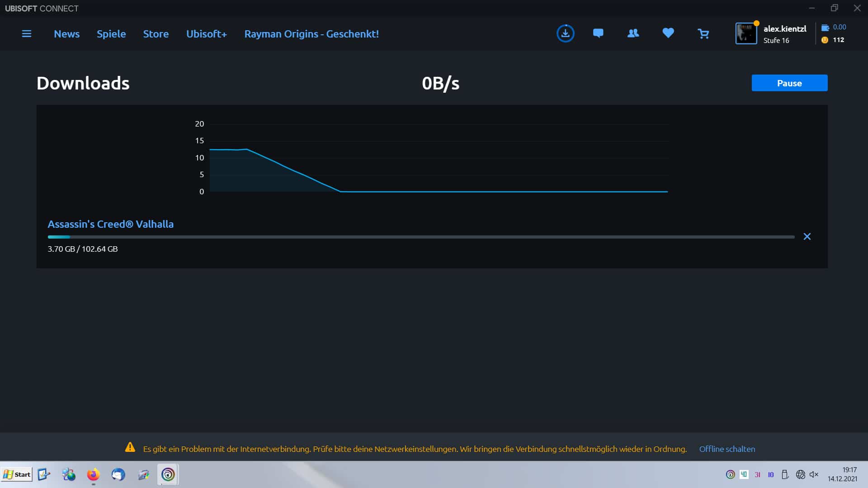The image size is (868, 488).
Task: Click Ubisoft Connect tray icon
Action: [730, 474]
